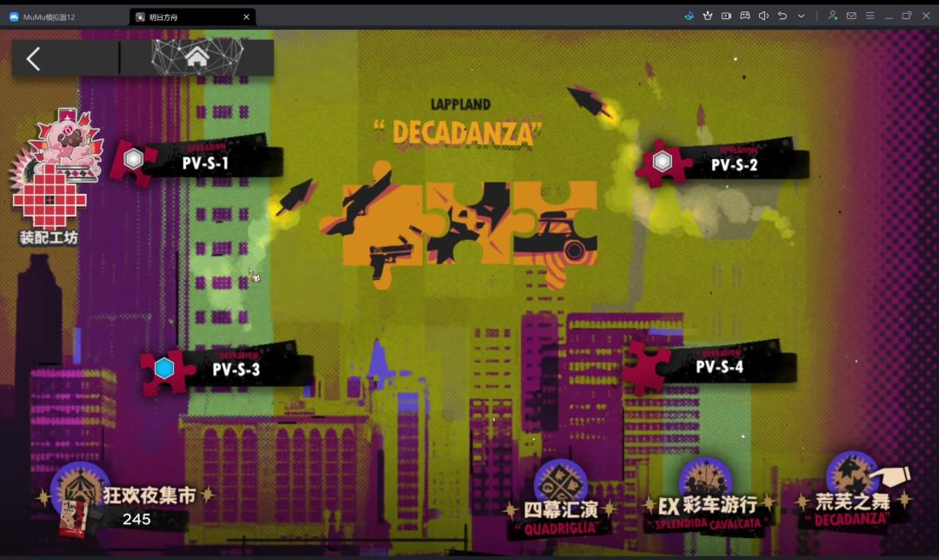Open the emulator hamburger menu
The width and height of the screenshot is (939, 560).
coord(869,17)
